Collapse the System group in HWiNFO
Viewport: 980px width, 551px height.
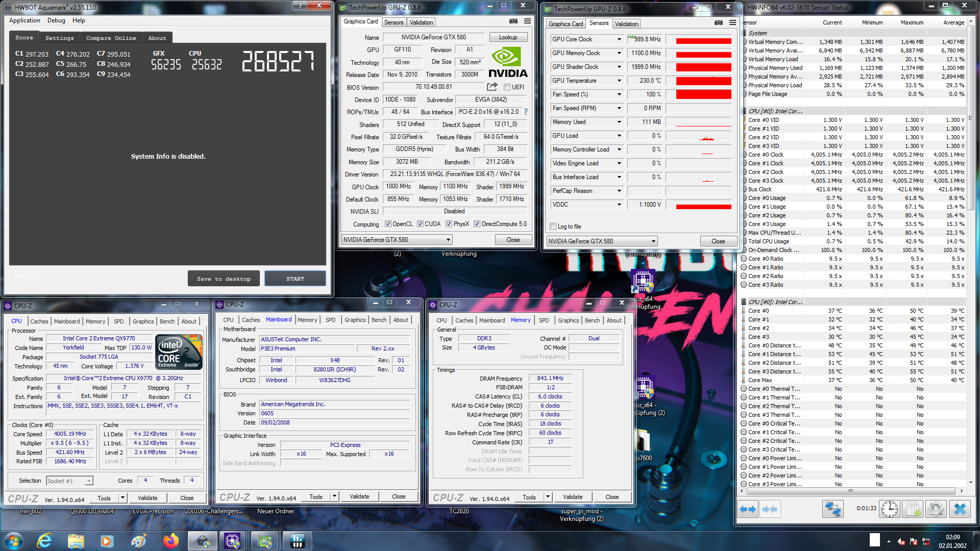(x=745, y=33)
